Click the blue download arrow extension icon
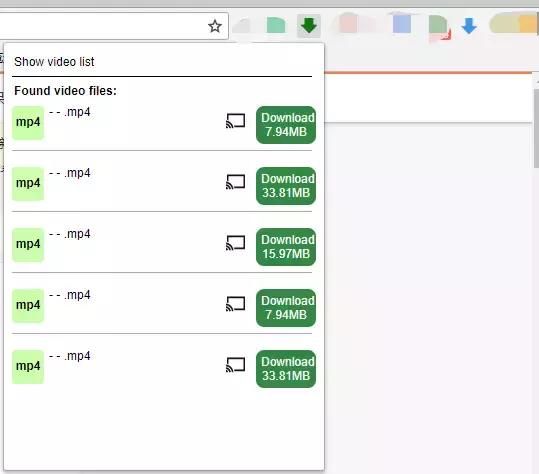This screenshot has width=539, height=474. (x=469, y=26)
